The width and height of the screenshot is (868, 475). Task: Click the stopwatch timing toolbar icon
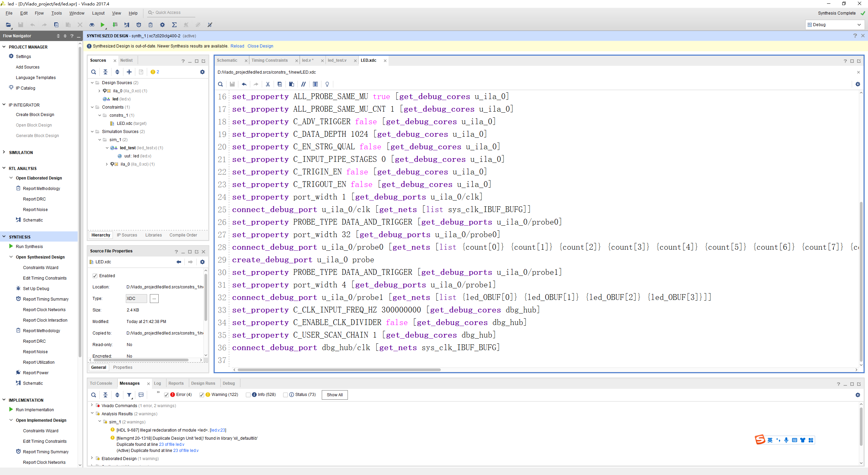(139, 25)
